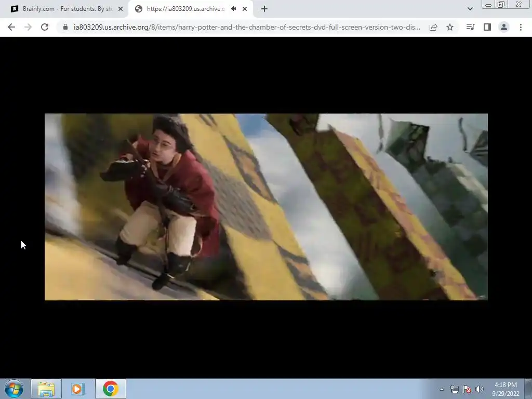Close the archive.org video tab
532x399 pixels.
pyautogui.click(x=245, y=9)
